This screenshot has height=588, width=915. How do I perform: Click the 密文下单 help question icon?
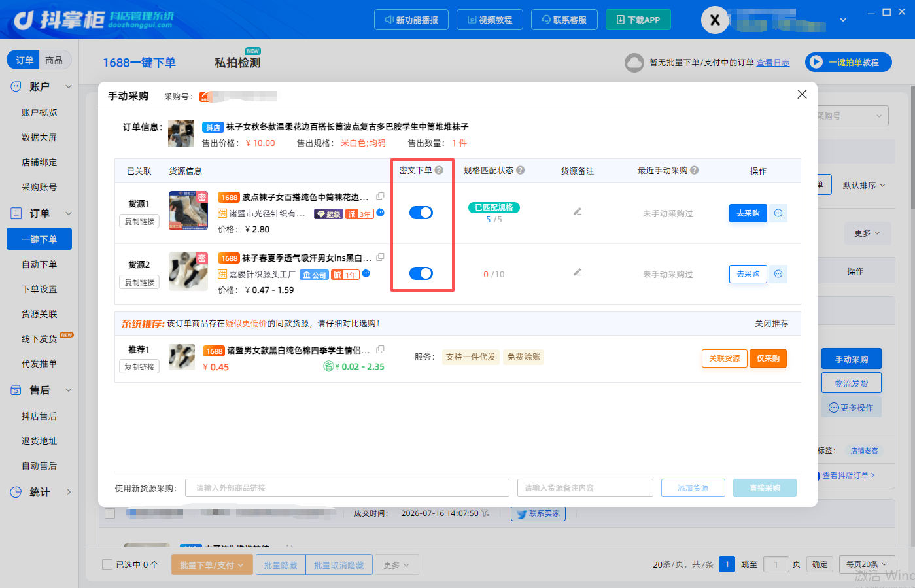click(439, 170)
